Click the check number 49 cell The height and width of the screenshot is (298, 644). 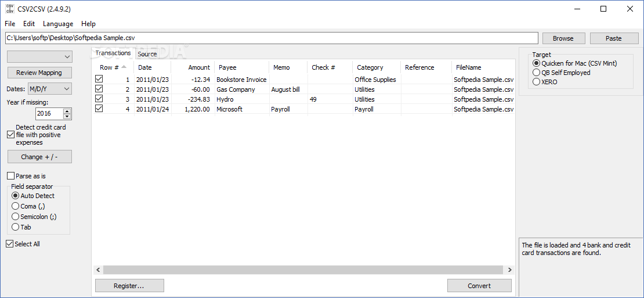[330, 99]
